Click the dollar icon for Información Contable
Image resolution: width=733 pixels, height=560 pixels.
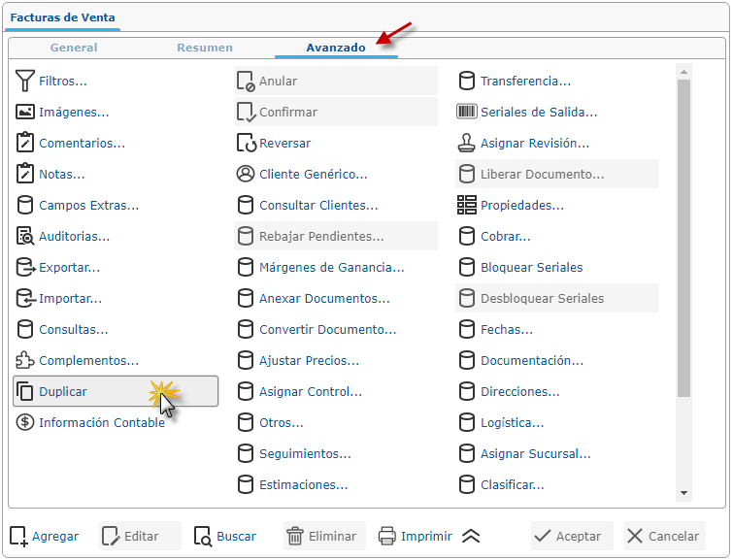(x=25, y=422)
